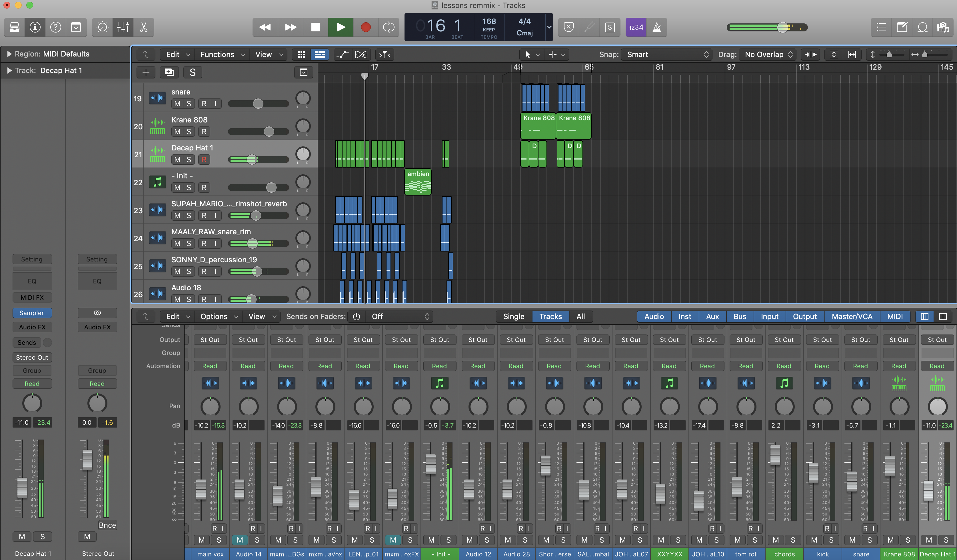Open the List Editors button

tap(881, 27)
